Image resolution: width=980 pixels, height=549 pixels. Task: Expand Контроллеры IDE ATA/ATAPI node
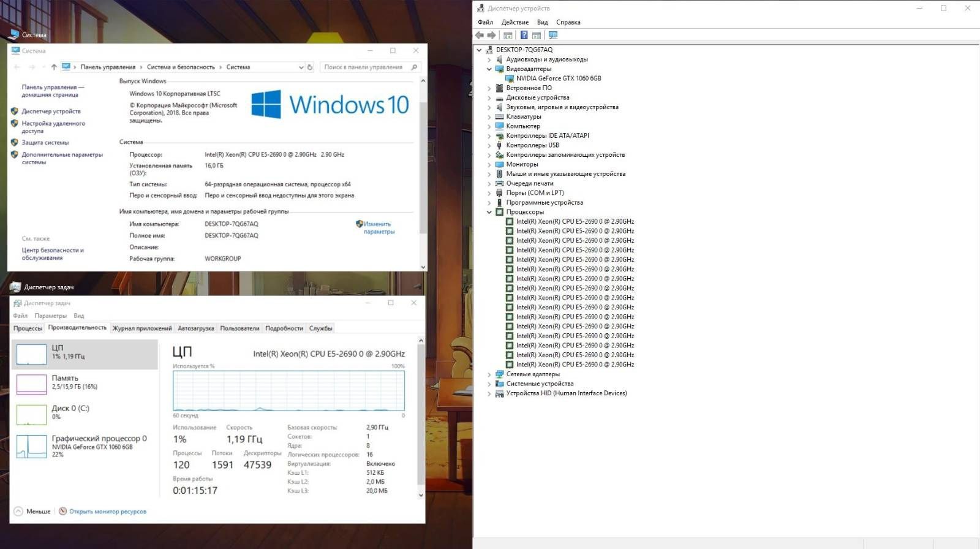coord(489,136)
